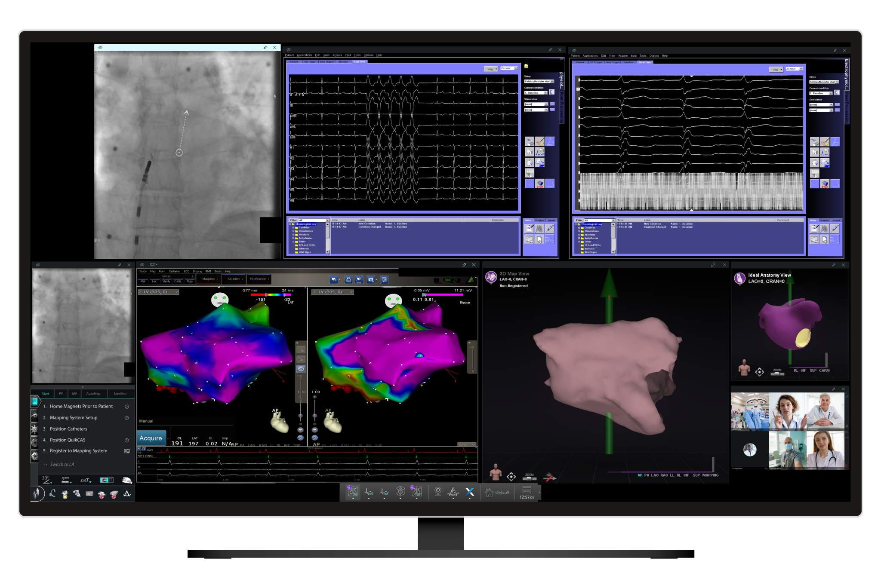Open the Stereotaxis logo button at bottom left
The image size is (881, 588).
pyautogui.click(x=37, y=493)
